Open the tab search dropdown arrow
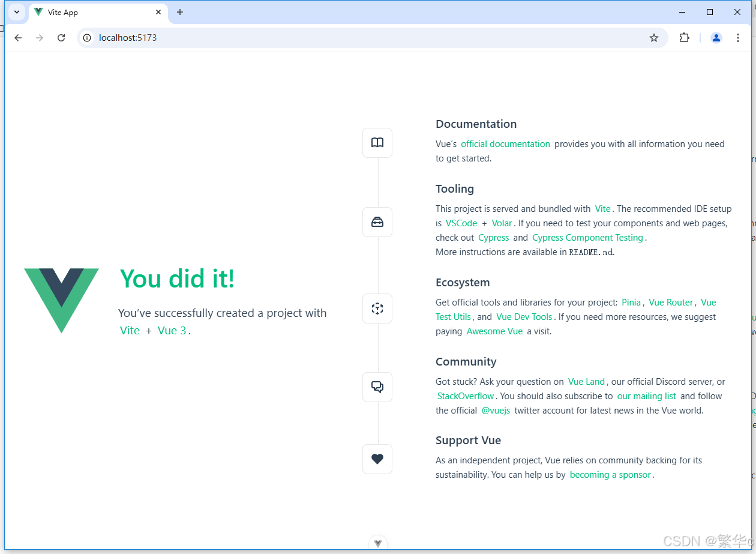This screenshot has height=554, width=756. click(x=17, y=12)
